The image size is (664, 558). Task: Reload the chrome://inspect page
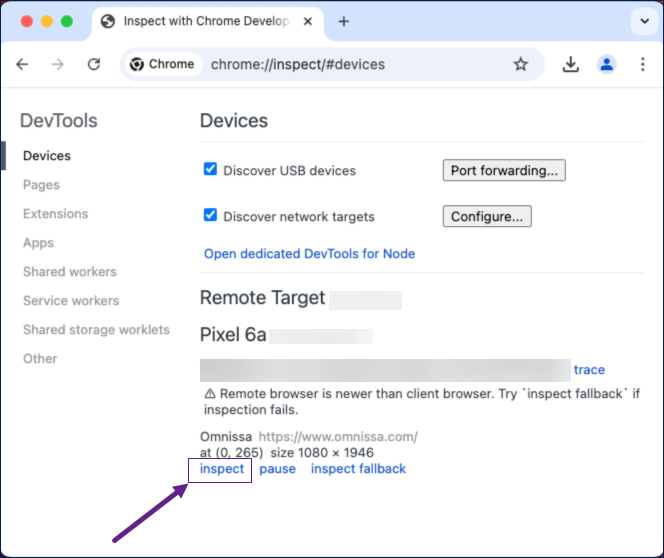tap(94, 64)
